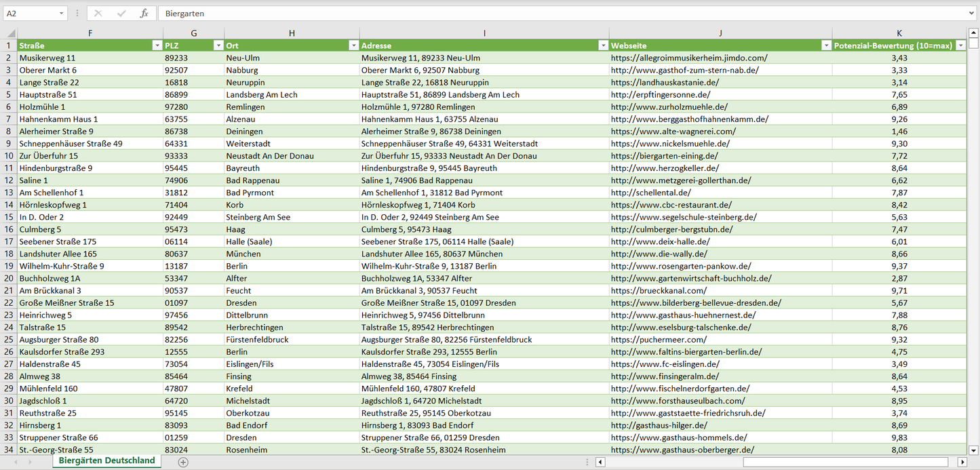Click the Enter checkmark icon in formula bar
This screenshot has height=470, width=980.
121,14
